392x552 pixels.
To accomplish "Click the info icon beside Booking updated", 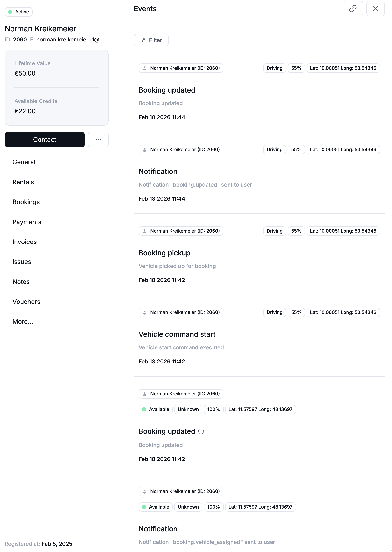I will tap(201, 431).
